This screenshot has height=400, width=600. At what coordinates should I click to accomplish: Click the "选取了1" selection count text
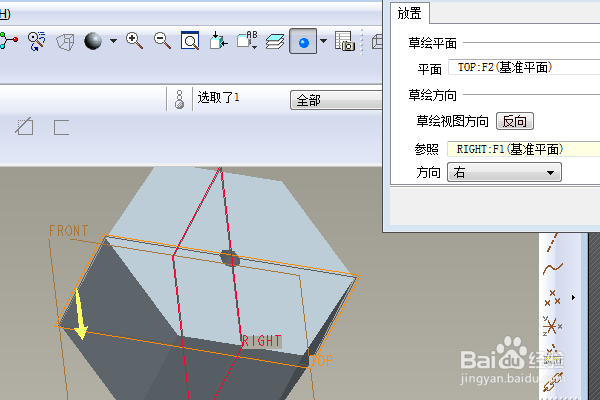(218, 98)
